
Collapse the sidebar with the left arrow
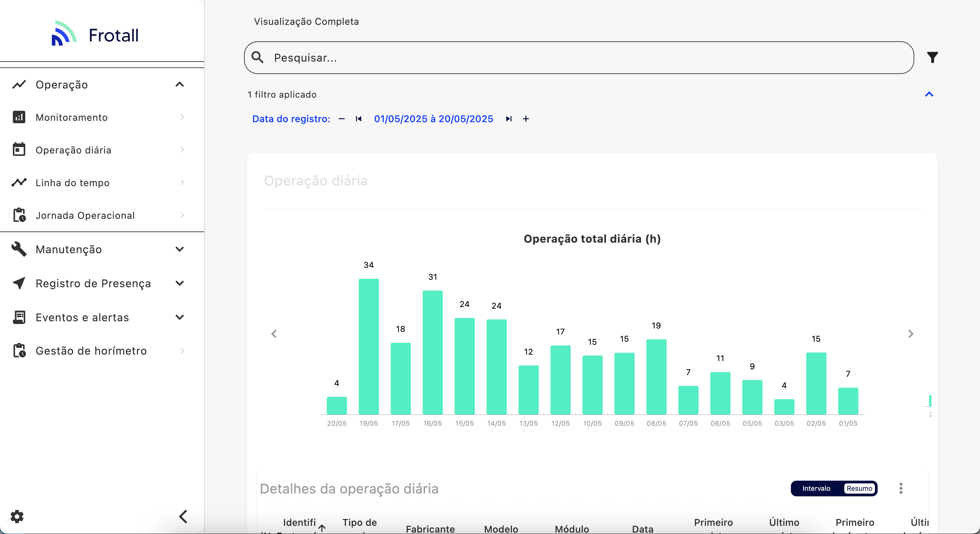183,517
